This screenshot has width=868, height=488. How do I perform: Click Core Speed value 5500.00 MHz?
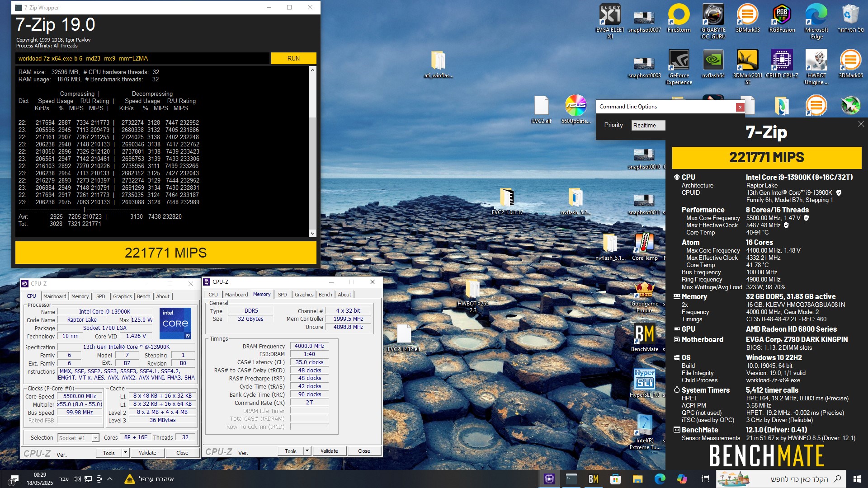(x=80, y=396)
